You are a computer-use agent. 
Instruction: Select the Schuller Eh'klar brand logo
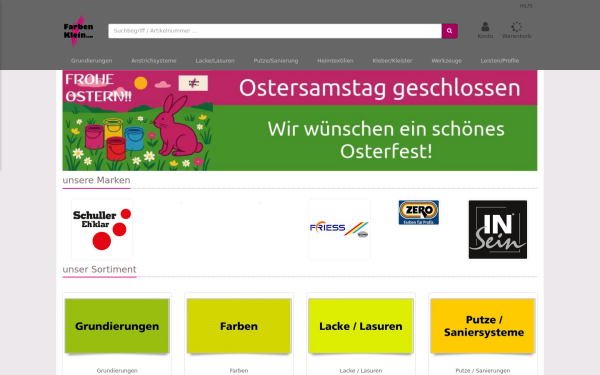point(102,229)
